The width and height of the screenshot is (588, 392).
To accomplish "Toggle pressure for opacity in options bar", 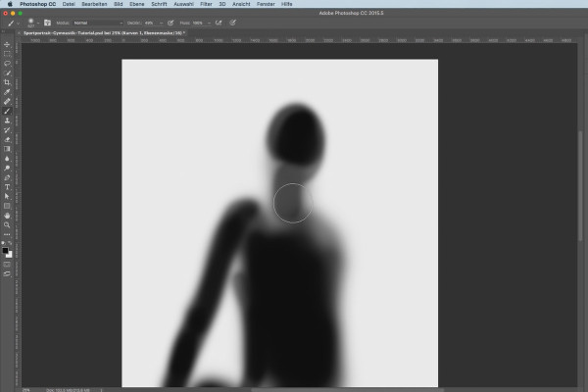I will point(171,23).
